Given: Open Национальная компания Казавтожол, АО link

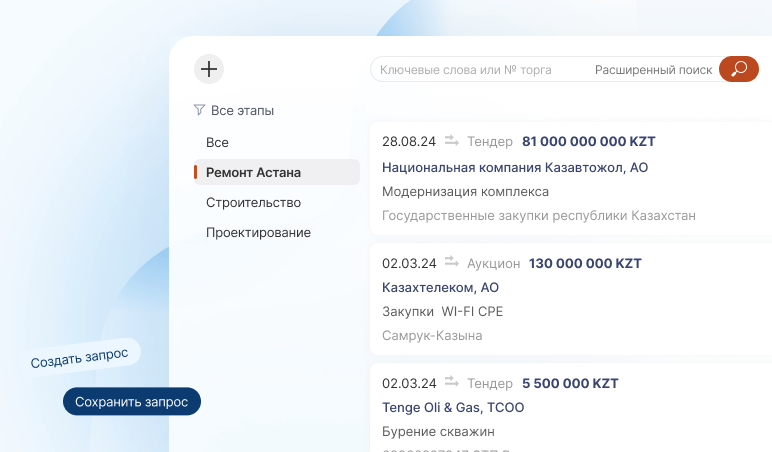Looking at the screenshot, I should click(x=514, y=167).
